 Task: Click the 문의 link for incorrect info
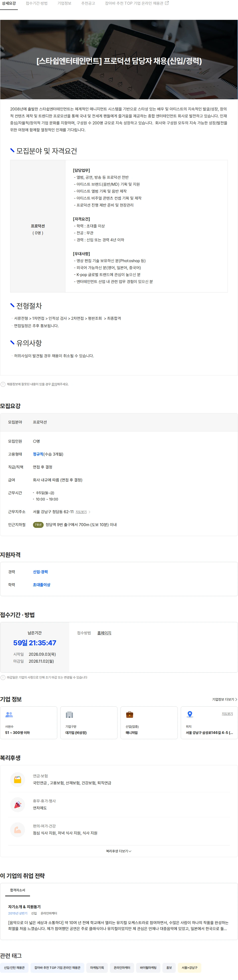pyautogui.click(x=54, y=384)
